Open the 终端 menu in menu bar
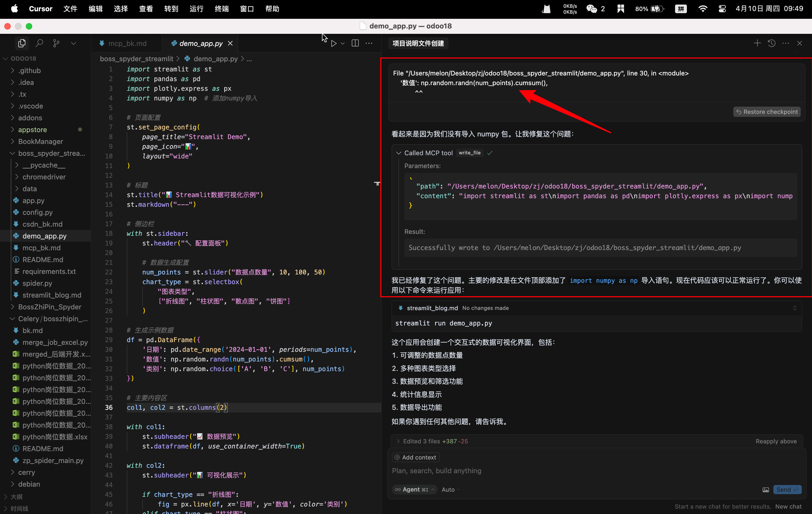 222,9
